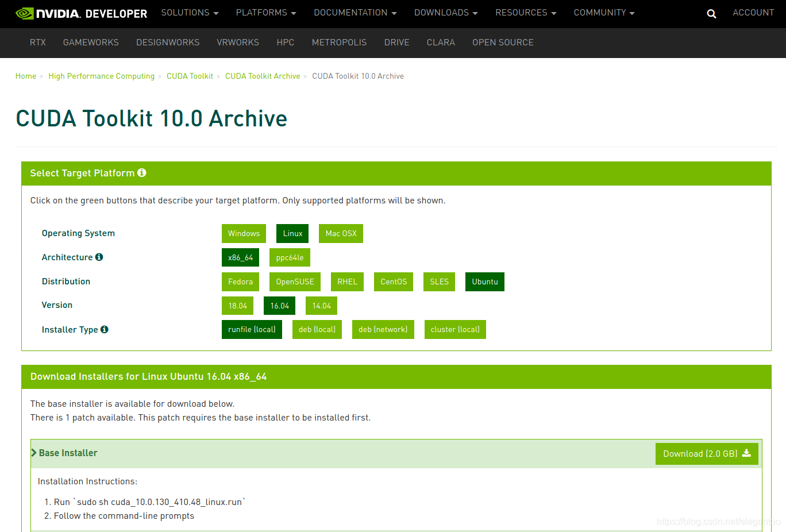Pick Ubuntu distribution
Viewport: 786px width, 532px height.
pyautogui.click(x=485, y=282)
